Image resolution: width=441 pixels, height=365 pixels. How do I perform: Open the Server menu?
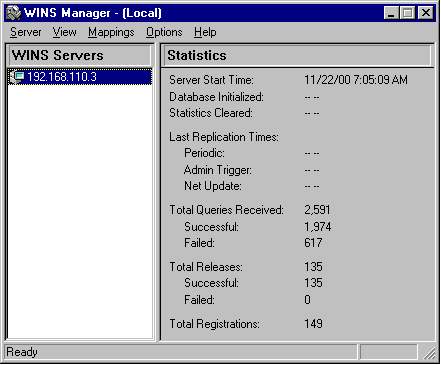(x=26, y=32)
